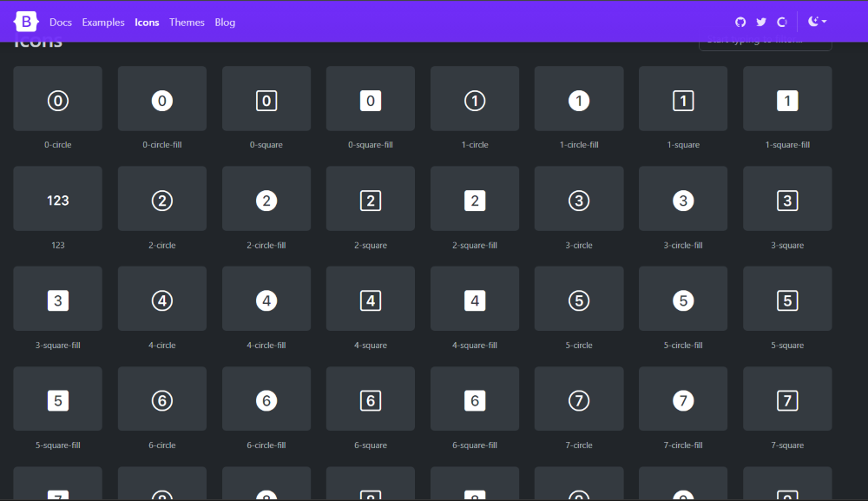Click the '3-circle-fill' label text
868x501 pixels.
pos(683,245)
